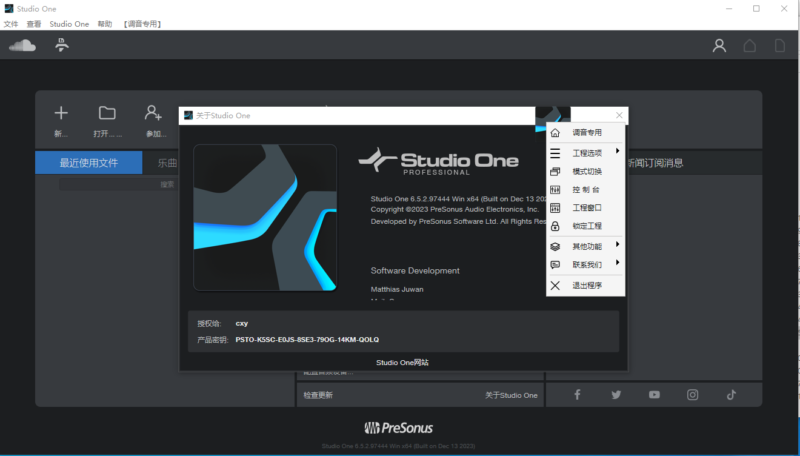This screenshot has height=456, width=800.
Task: Click the window icon for 工程窗口
Action: 555,208
